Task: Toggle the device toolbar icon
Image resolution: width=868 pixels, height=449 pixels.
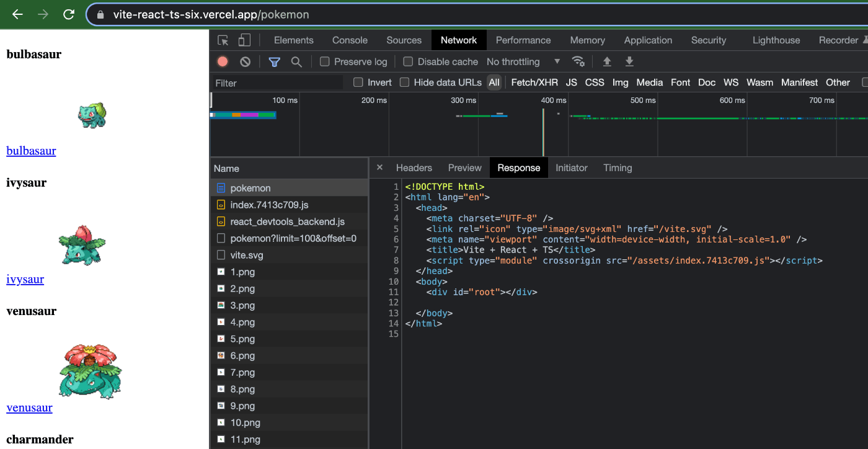Action: (x=244, y=40)
